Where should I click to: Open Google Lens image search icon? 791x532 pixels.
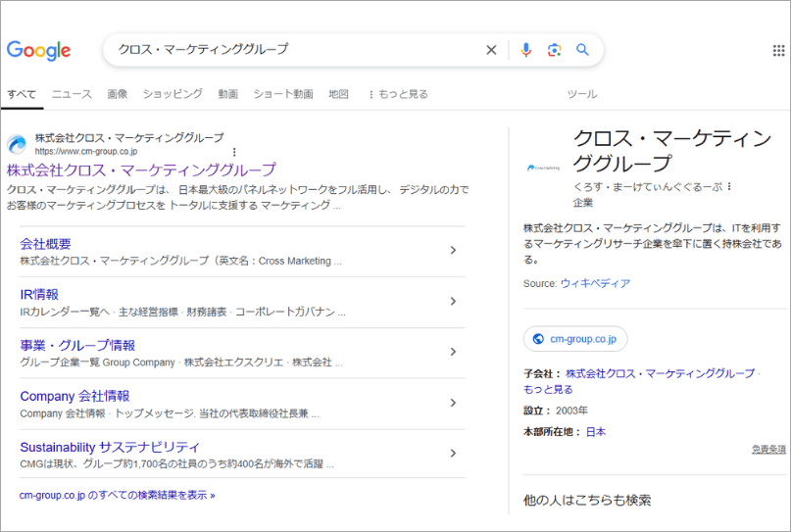(x=555, y=50)
